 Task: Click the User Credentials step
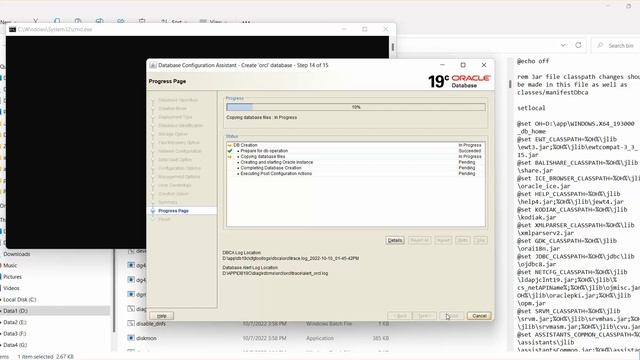pyautogui.click(x=175, y=185)
